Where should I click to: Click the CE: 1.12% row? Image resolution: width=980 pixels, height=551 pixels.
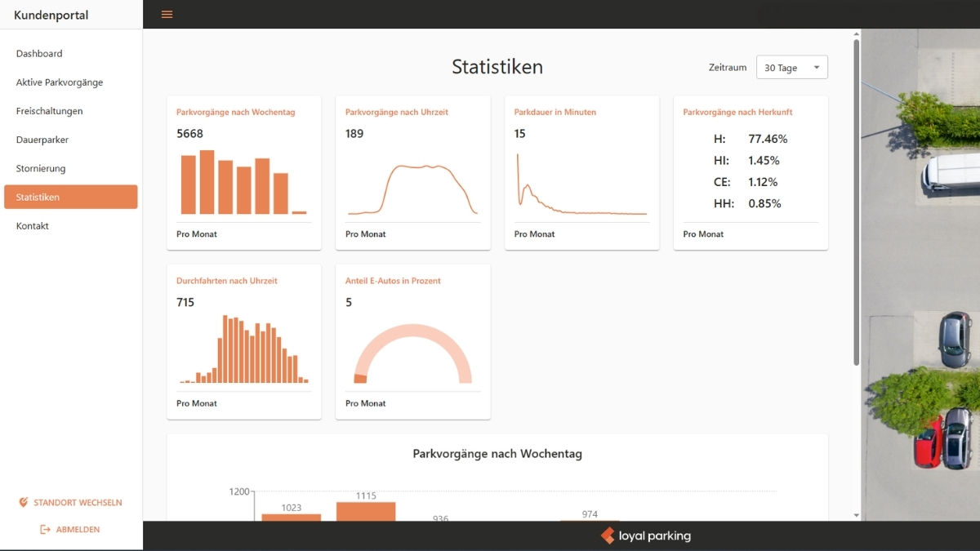tap(746, 182)
